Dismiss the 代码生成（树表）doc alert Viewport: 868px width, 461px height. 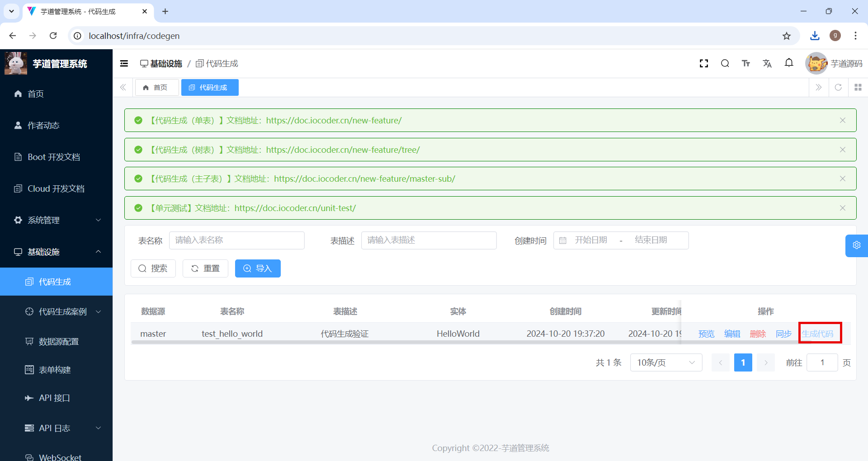pos(843,150)
